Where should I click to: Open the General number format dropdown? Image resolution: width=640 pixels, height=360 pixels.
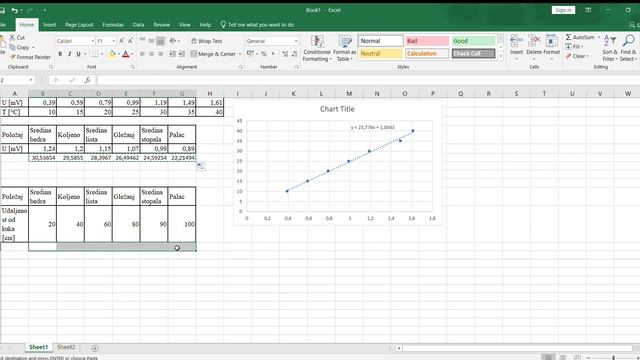(296, 41)
